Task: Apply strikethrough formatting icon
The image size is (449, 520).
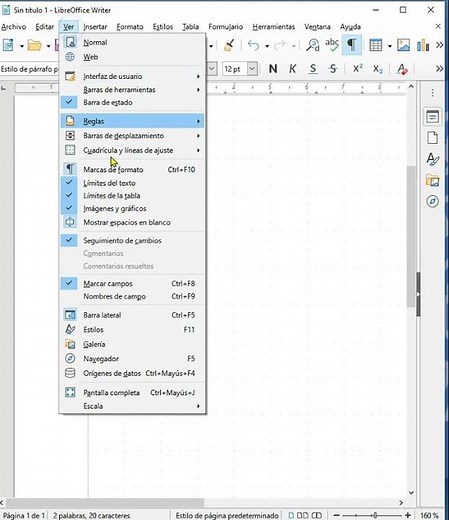Action: tap(333, 69)
